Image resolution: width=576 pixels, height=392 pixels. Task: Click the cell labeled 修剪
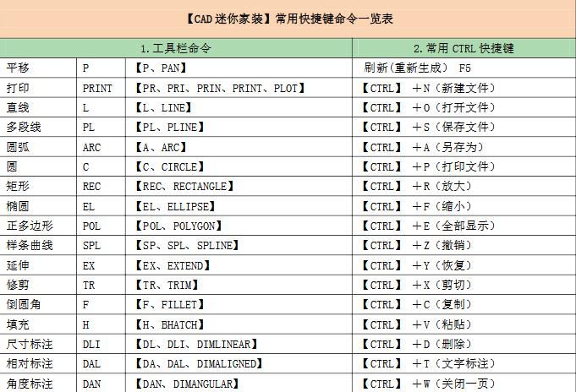tap(38, 285)
